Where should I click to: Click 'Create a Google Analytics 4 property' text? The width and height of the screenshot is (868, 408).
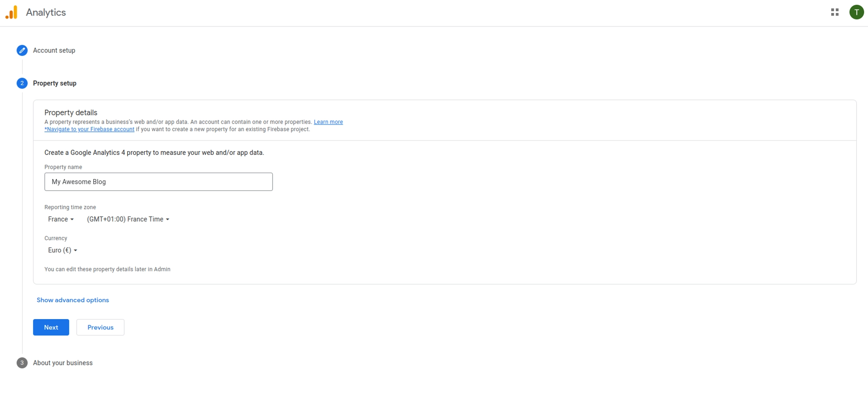[x=154, y=153]
